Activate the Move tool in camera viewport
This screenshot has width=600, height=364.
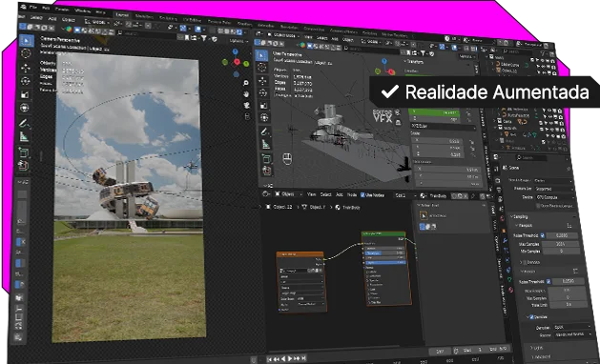pyautogui.click(x=26, y=68)
